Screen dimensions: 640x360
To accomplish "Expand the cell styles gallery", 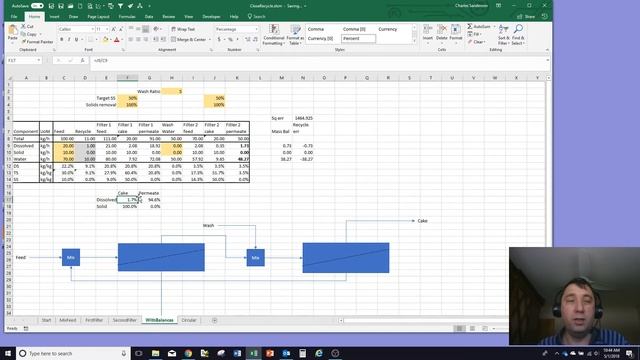I will click(414, 41).
